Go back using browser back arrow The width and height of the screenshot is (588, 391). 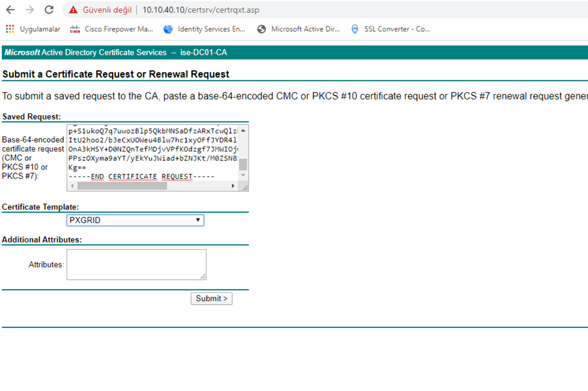click(x=10, y=10)
